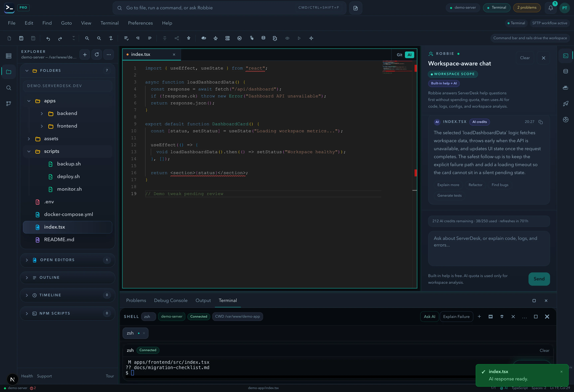Toggle the preview eye icon in the toolbar
Viewport: 574px width, 392px height.
click(x=287, y=38)
